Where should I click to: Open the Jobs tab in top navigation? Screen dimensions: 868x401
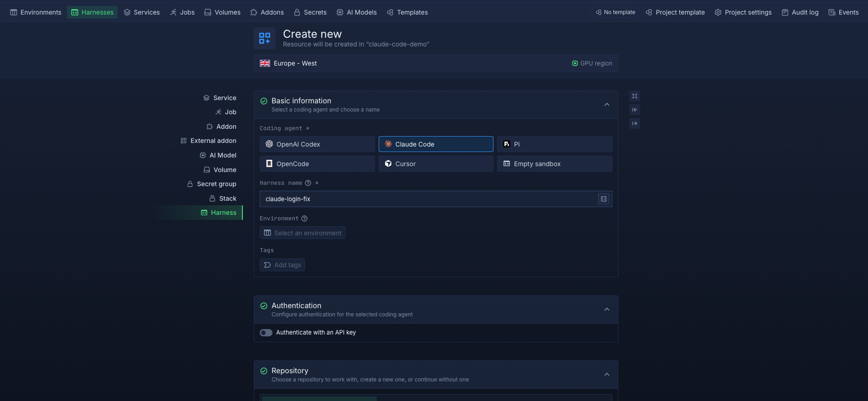[x=182, y=12]
